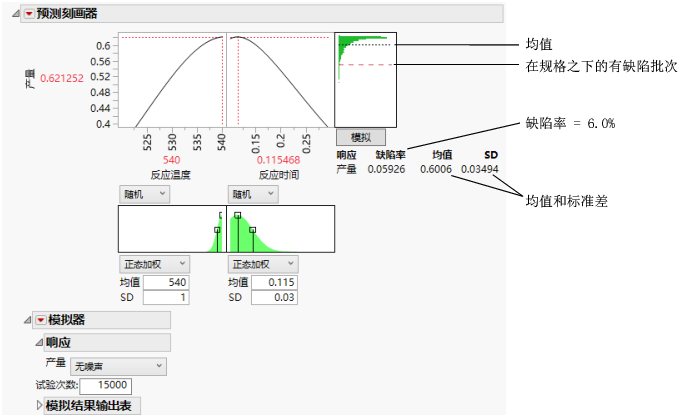Click the 缺陷率 value 0.05926
The height and width of the screenshot is (417, 692).
(x=386, y=169)
